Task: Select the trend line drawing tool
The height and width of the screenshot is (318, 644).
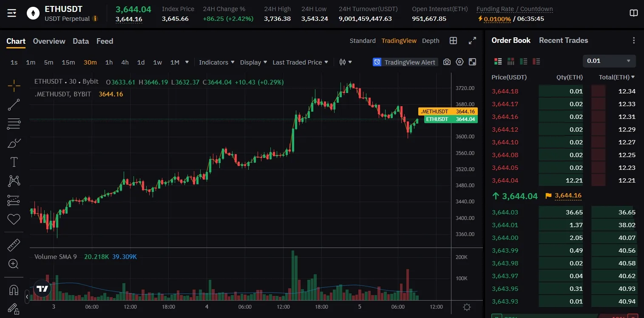Action: [14, 105]
